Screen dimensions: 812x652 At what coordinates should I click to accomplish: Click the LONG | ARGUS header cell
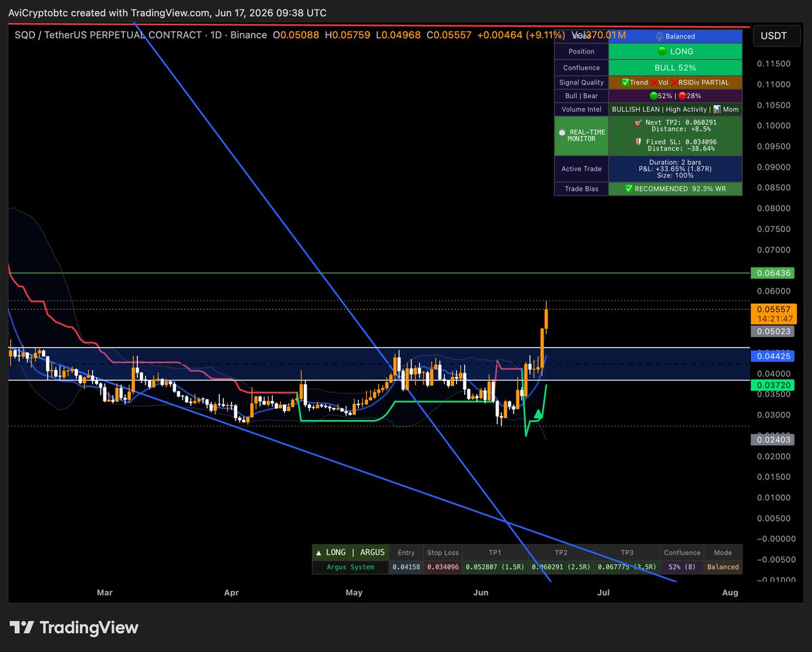click(351, 553)
